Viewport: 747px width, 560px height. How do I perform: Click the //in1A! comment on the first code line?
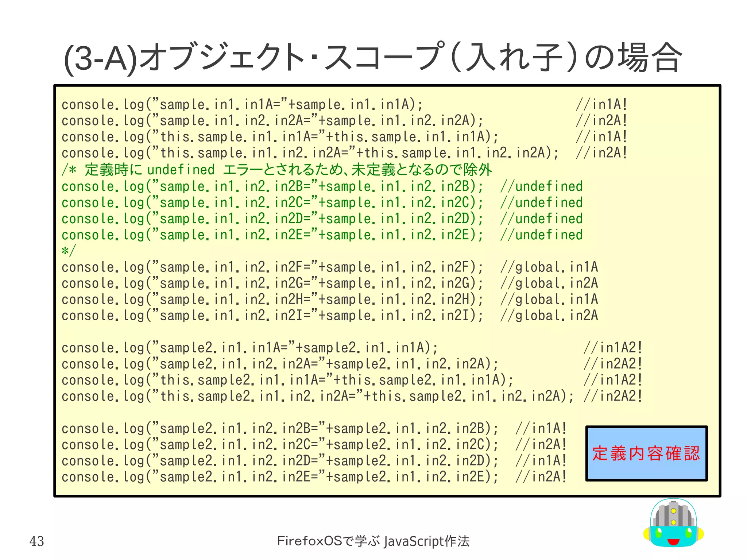point(602,104)
